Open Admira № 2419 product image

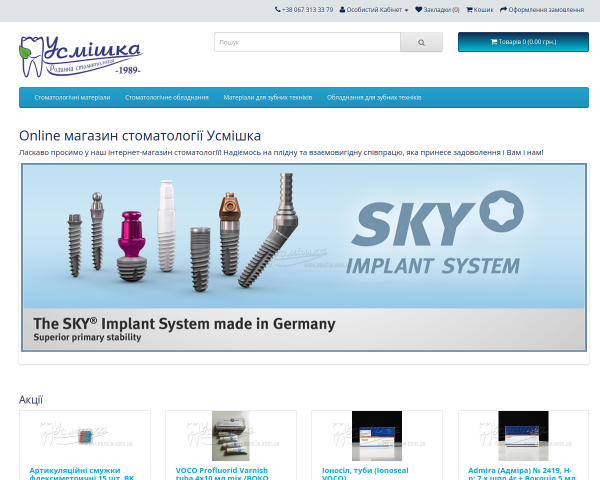coord(523,436)
